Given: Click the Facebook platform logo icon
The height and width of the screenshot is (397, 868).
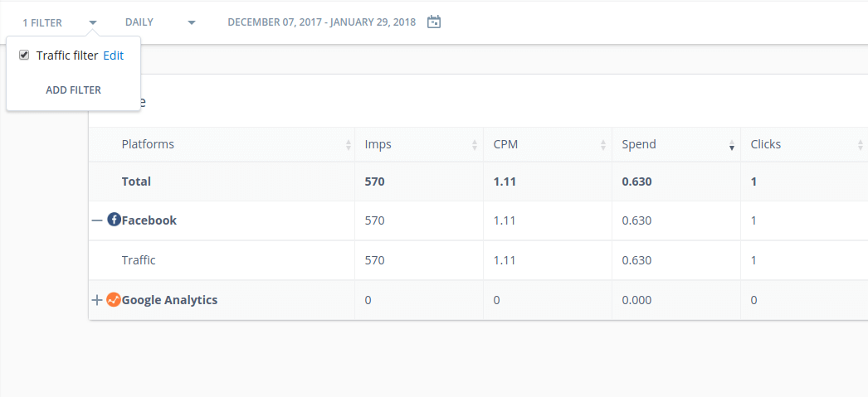Looking at the screenshot, I should click(x=115, y=220).
